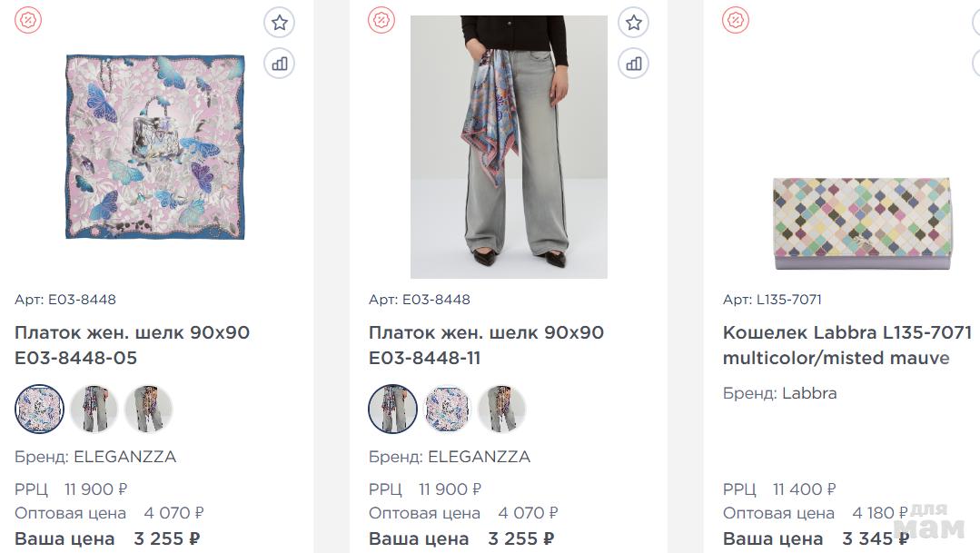Select first color variant of scarf E03-8448-11

[x=393, y=409]
